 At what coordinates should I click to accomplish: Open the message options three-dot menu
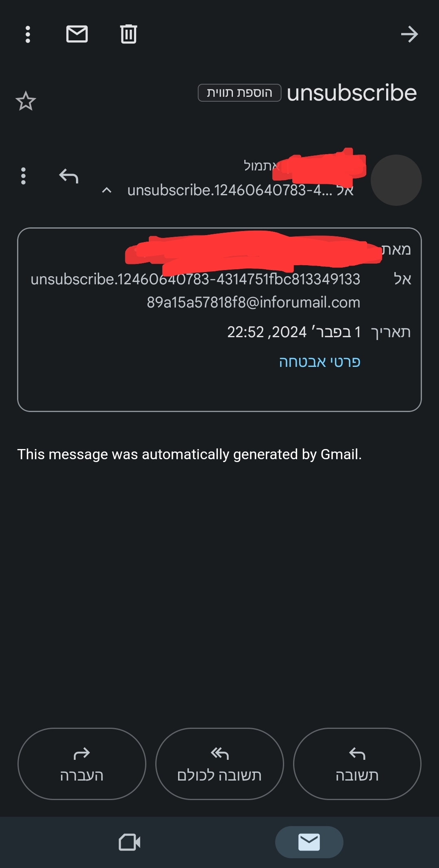(x=23, y=176)
